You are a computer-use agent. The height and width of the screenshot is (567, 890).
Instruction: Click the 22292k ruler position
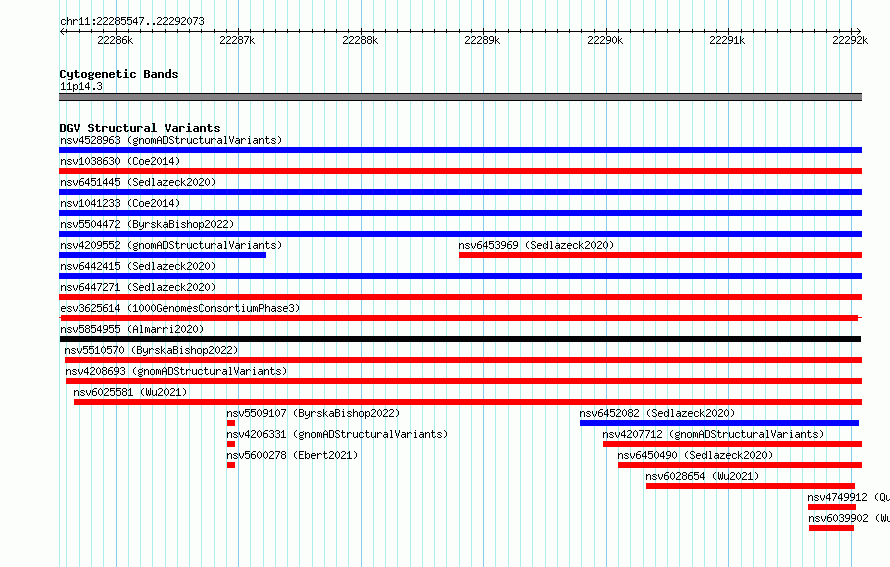pos(850,40)
